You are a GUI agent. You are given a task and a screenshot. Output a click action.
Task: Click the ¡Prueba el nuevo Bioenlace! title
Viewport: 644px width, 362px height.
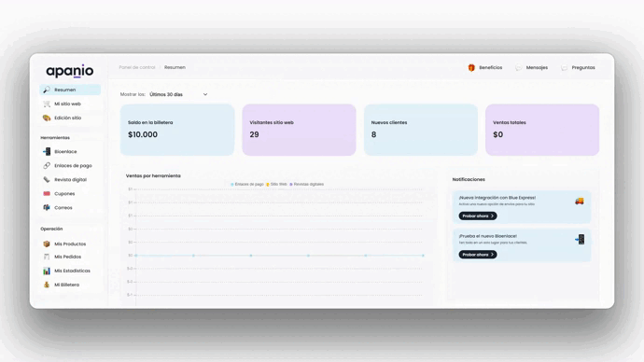488,236
